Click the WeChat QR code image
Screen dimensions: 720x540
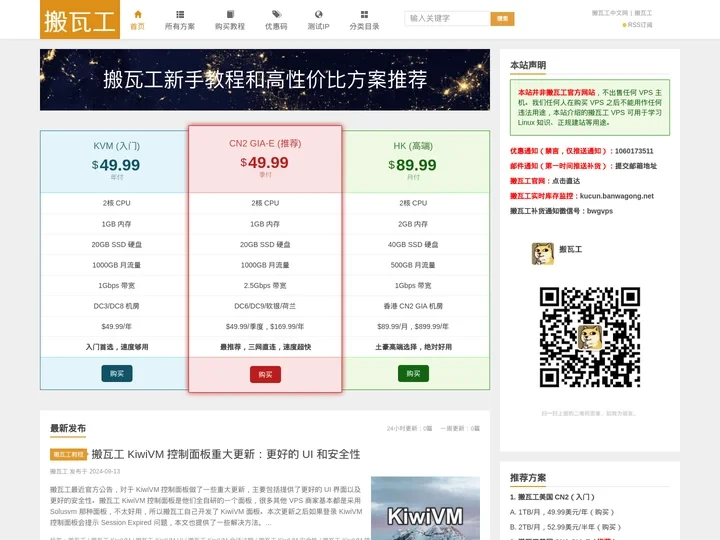[590, 337]
